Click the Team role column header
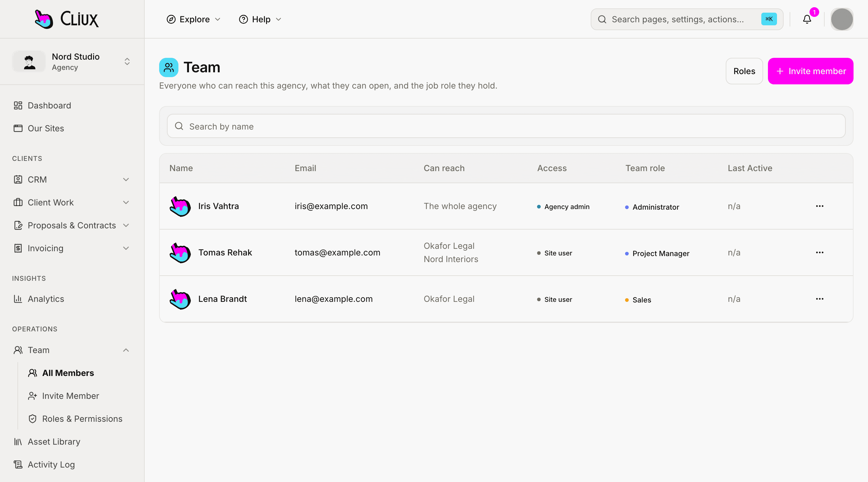This screenshot has height=482, width=868. [x=645, y=168]
